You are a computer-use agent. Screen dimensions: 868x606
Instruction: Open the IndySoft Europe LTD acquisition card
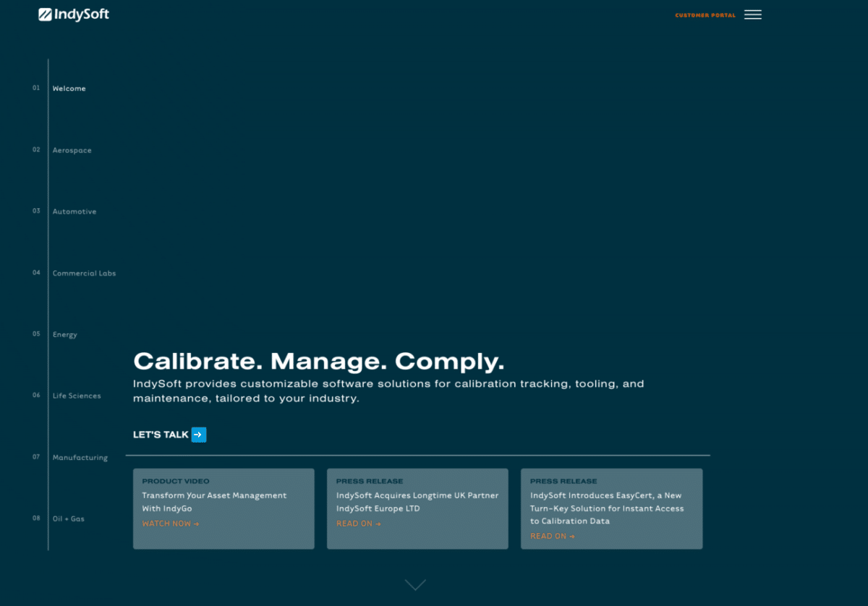pos(417,502)
